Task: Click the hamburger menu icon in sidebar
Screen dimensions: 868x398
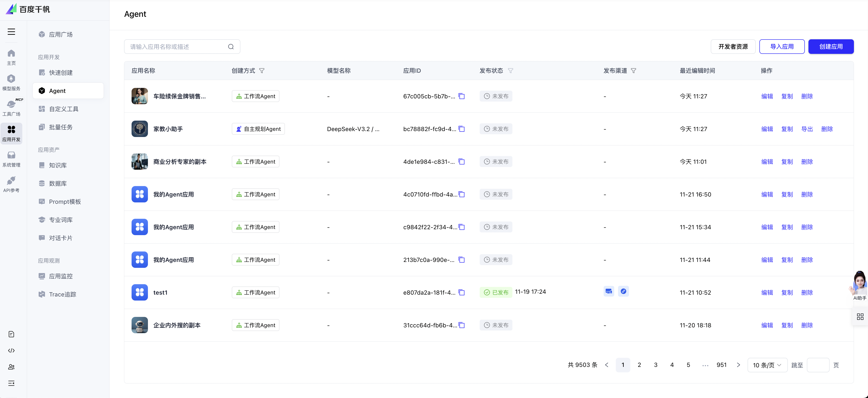Action: (11, 32)
